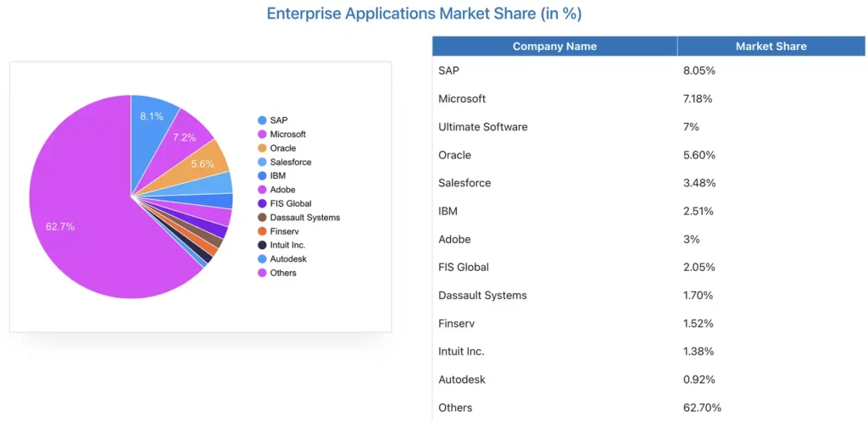Click the Market Share column header
The image size is (868, 421).
click(x=771, y=47)
